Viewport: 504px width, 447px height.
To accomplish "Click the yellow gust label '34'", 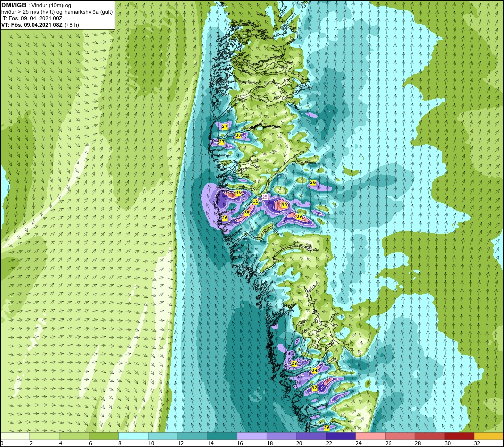I will [x=314, y=370].
